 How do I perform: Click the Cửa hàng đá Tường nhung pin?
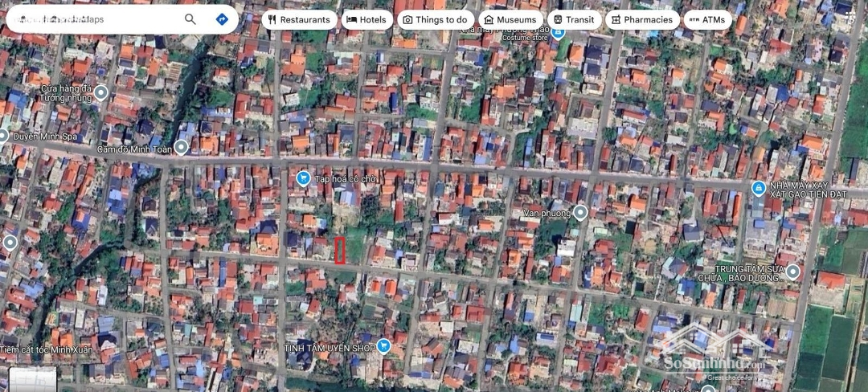(x=101, y=92)
